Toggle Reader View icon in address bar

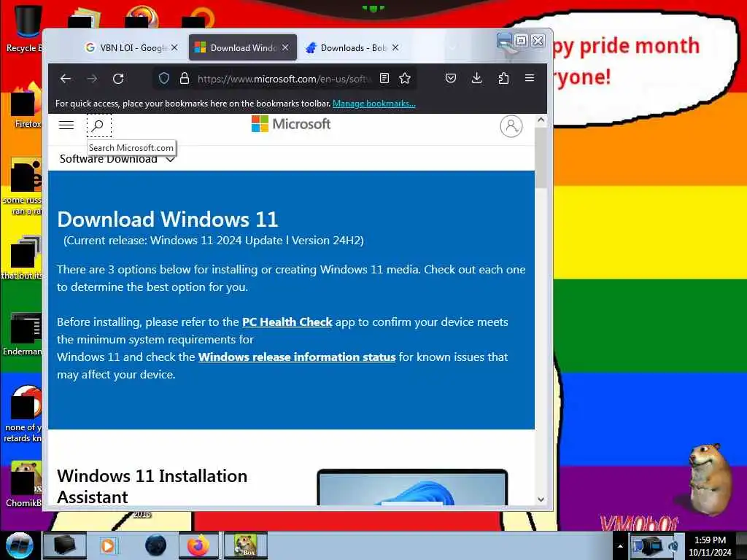click(x=384, y=78)
